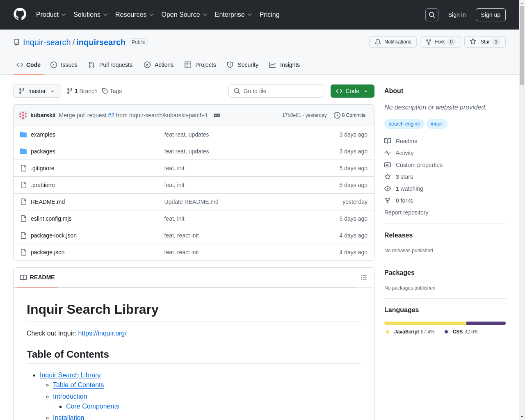This screenshot has width=525, height=420.
Task: Open the Introduction contents link
Action: pos(70,396)
